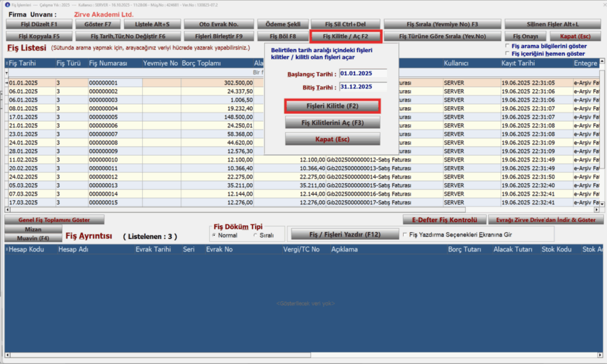Click Fiş Kilitlerini Aç (F3) button

tap(333, 122)
